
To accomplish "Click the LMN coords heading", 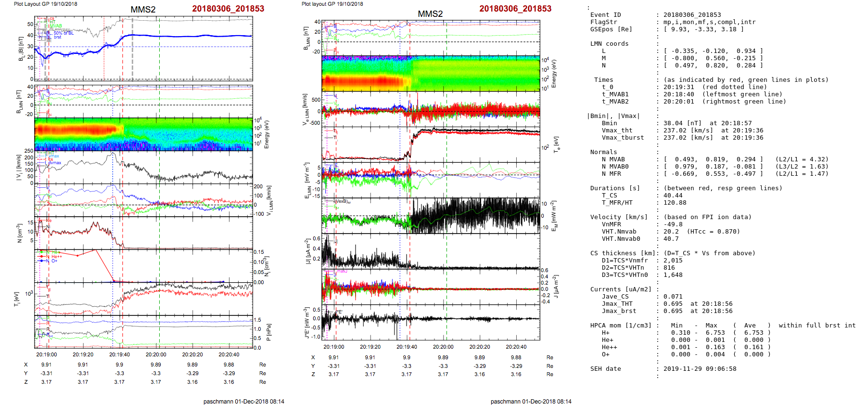I will [609, 44].
